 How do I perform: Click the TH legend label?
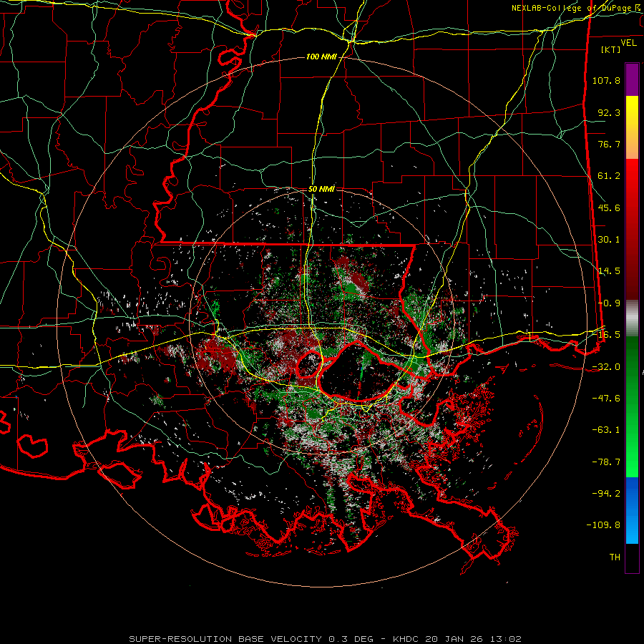click(x=615, y=557)
